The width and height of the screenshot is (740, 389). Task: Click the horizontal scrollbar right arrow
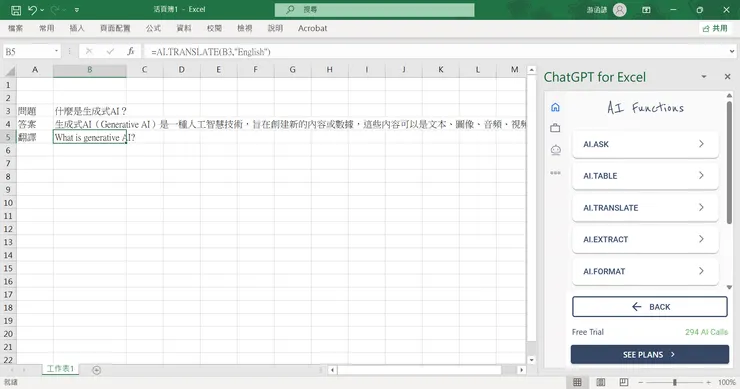[x=521, y=370]
